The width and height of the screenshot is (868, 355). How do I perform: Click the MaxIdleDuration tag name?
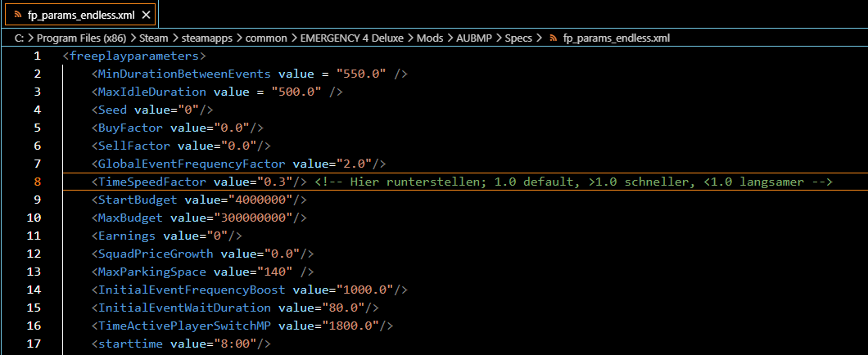click(x=152, y=92)
